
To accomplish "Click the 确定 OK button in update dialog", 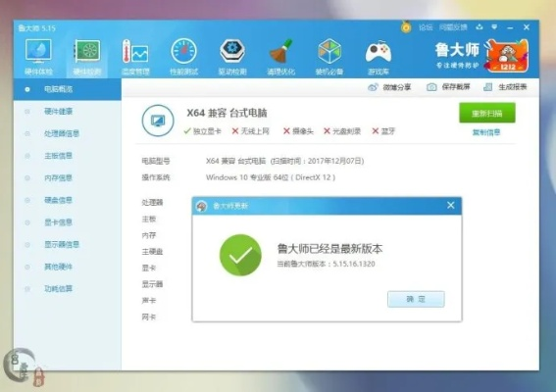I will coord(416,299).
